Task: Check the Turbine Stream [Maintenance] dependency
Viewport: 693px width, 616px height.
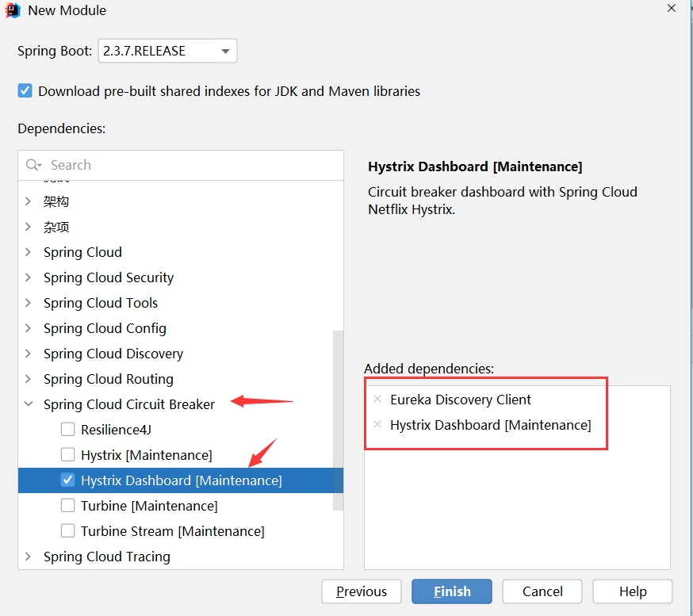Action: 67,530
